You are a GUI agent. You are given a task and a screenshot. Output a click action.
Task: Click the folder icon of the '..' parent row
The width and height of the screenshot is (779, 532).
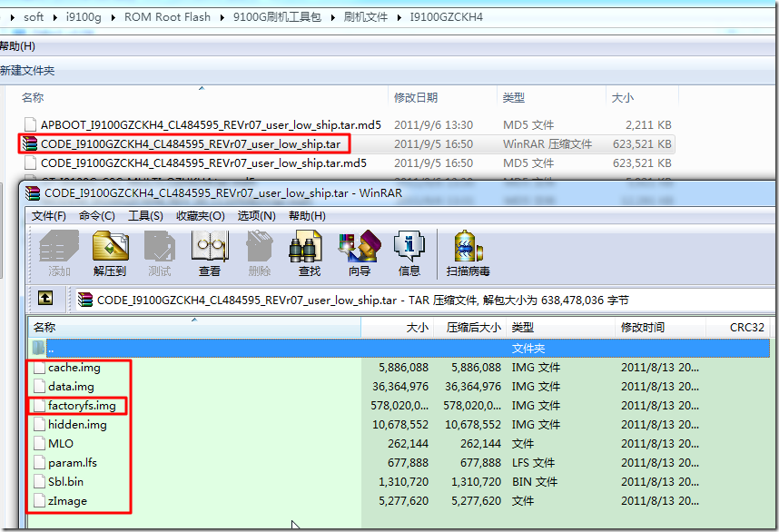tap(38, 348)
